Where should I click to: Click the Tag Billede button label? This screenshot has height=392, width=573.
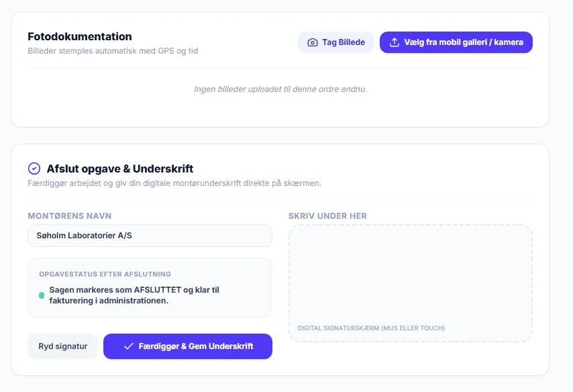tap(344, 42)
